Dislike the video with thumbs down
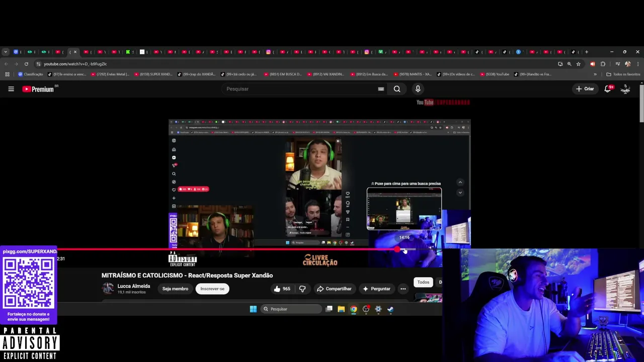The width and height of the screenshot is (644, 362). [302, 289]
